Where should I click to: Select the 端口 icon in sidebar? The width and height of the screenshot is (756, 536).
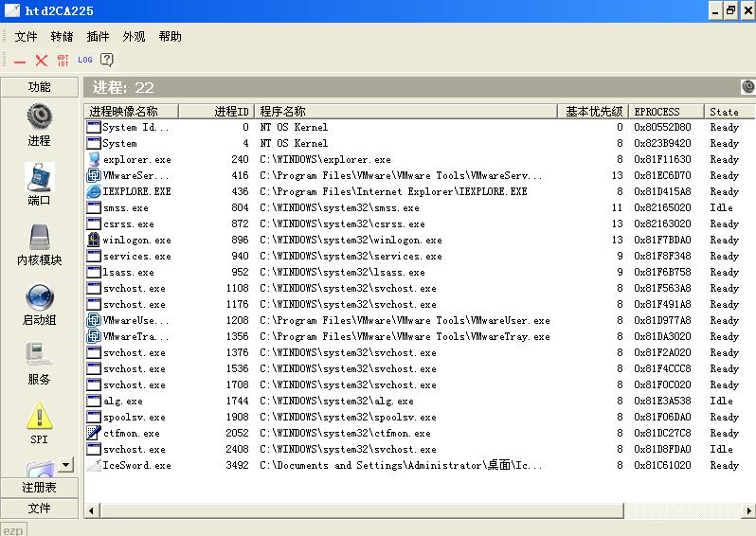39,177
